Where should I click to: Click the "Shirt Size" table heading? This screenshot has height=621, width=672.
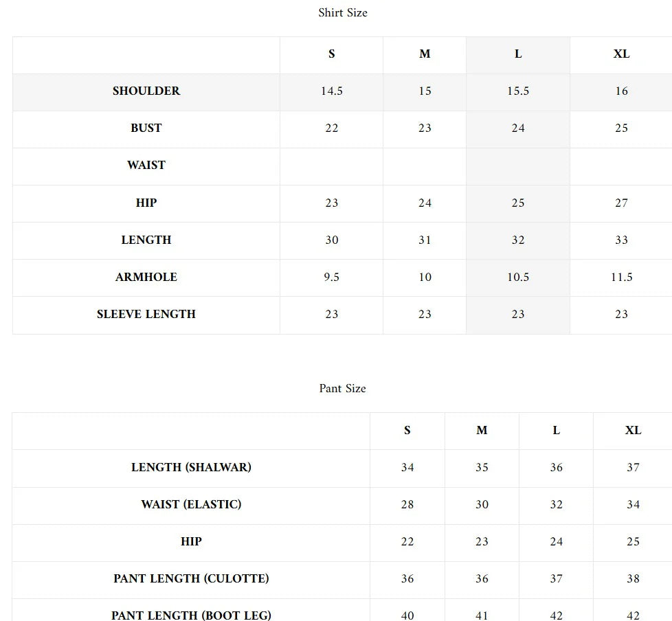343,13
